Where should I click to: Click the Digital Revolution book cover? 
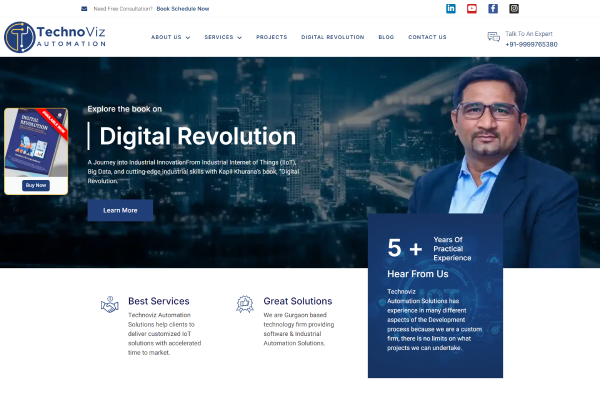(36, 142)
